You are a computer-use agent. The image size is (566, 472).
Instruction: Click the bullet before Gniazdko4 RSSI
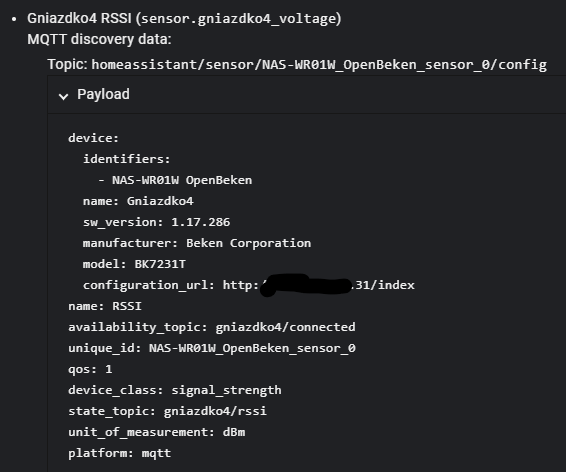point(14,19)
